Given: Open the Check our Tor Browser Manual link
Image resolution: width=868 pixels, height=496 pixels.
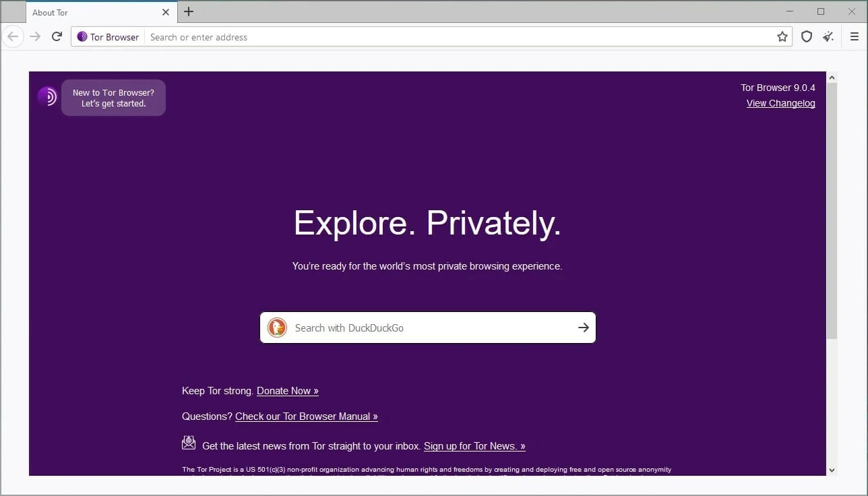Looking at the screenshot, I should 307,416.
